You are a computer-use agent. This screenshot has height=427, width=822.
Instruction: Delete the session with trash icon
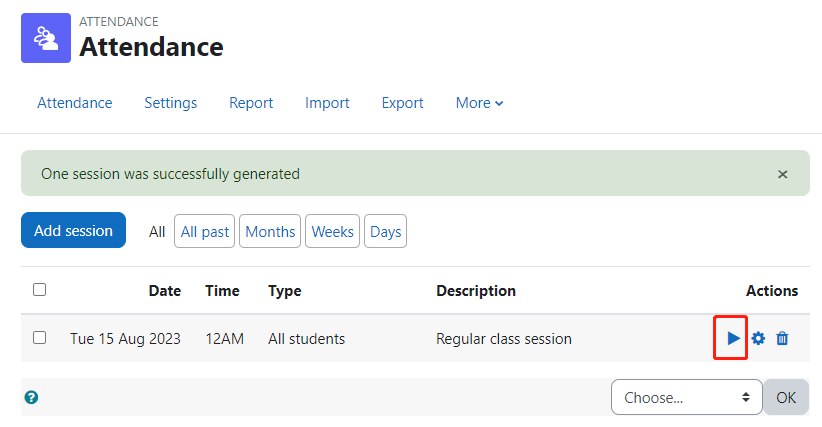782,338
